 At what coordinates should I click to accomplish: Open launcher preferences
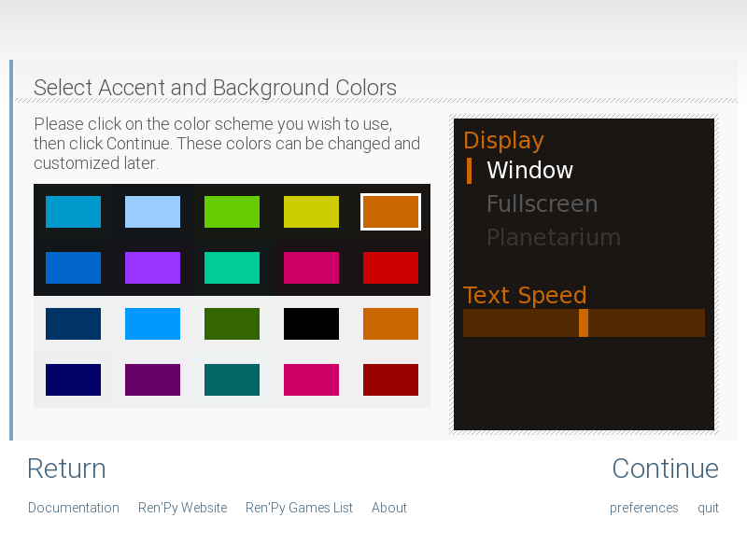click(x=644, y=508)
